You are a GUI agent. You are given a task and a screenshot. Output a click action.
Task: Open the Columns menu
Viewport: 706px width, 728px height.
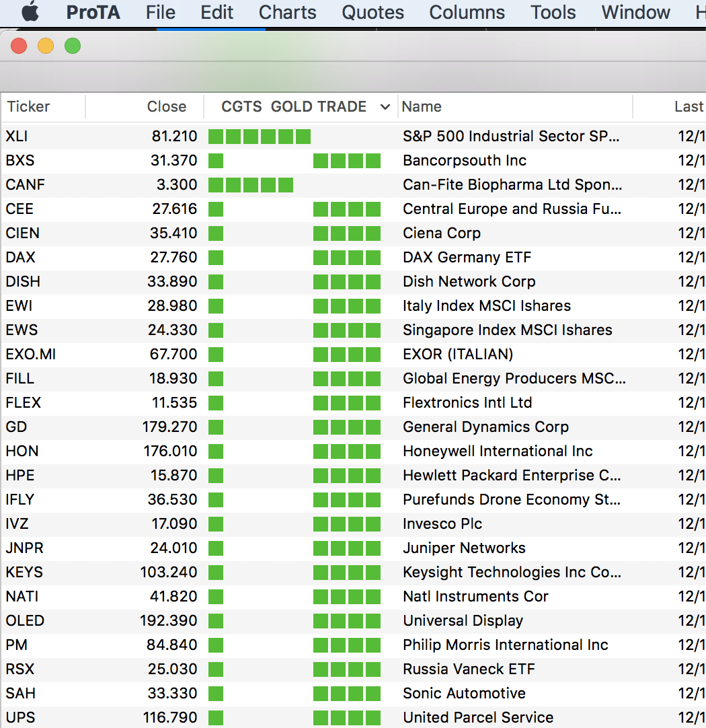(467, 13)
